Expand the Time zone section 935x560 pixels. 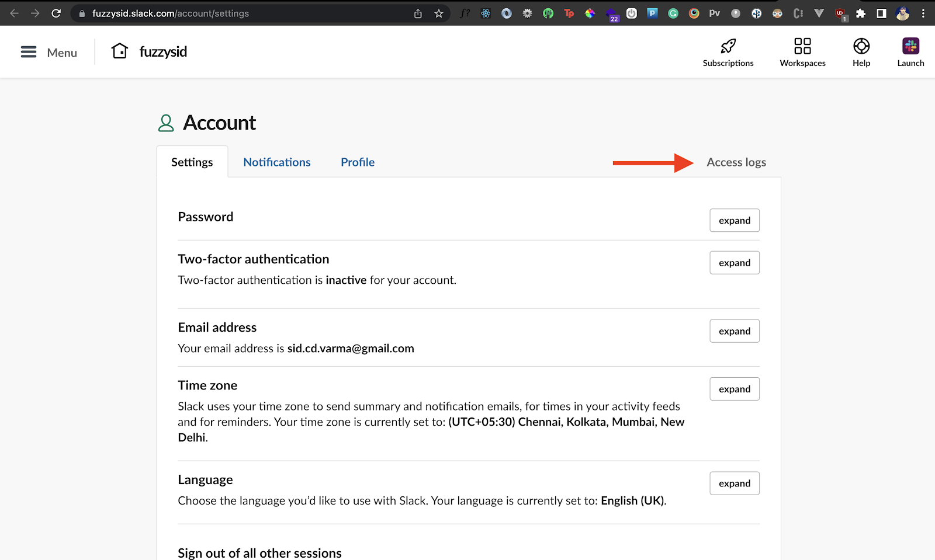[734, 389]
